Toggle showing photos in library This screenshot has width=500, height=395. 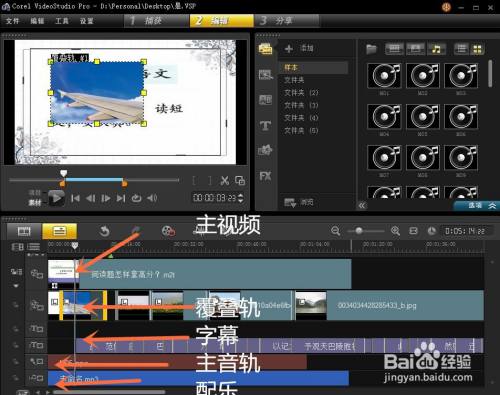click(x=415, y=49)
